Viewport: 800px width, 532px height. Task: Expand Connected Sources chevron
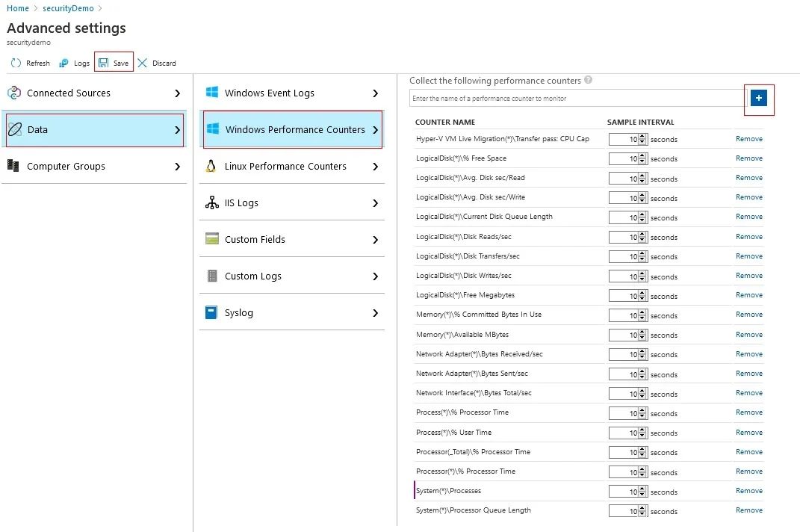tap(177, 93)
